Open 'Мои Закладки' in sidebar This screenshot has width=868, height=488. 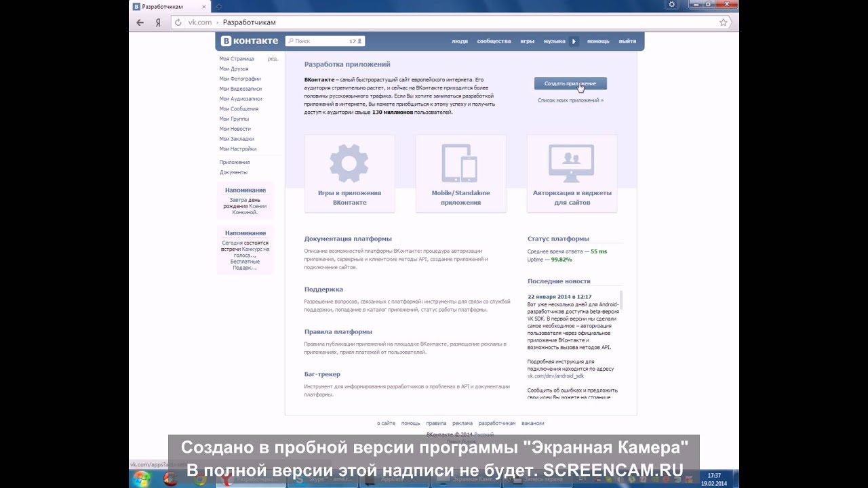[x=237, y=139]
